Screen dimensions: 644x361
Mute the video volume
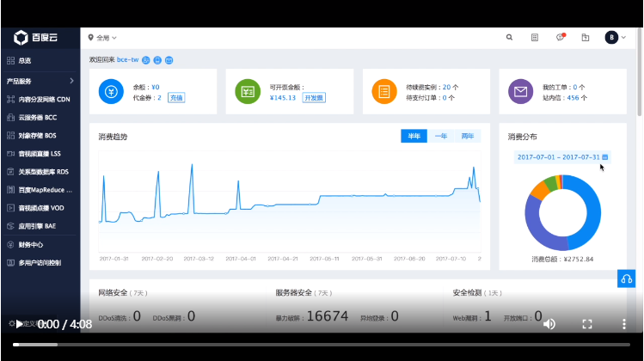pos(549,324)
